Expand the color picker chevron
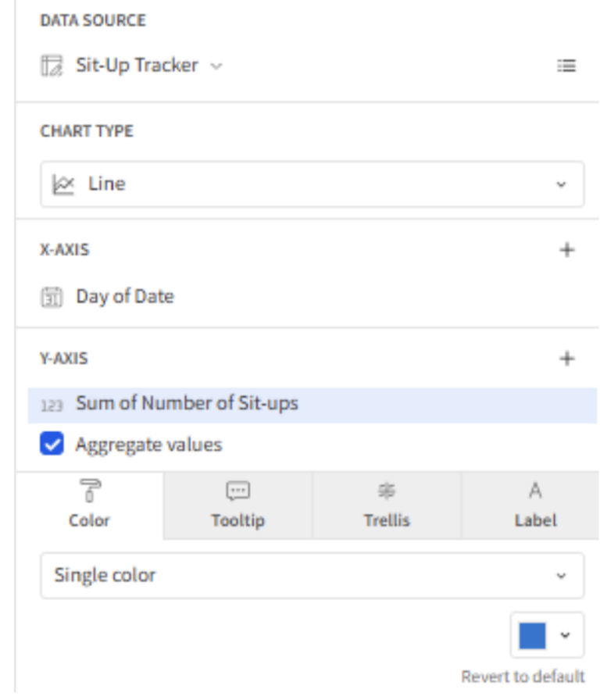Viewport: 600px width, 700px height. pos(565,635)
